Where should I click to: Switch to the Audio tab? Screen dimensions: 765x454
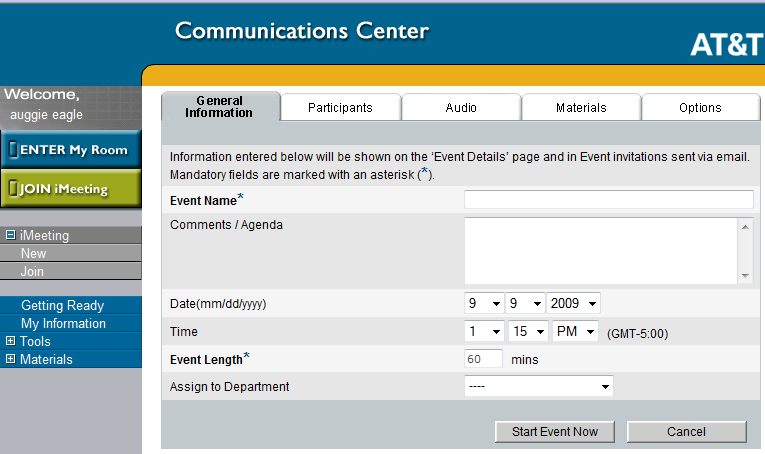[461, 107]
